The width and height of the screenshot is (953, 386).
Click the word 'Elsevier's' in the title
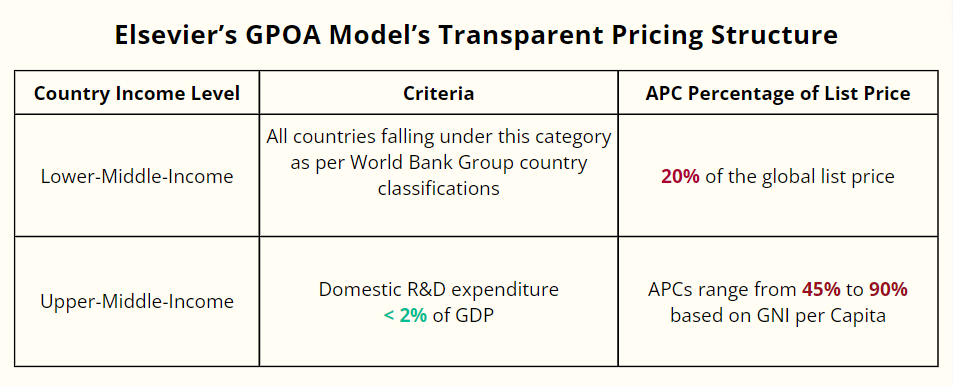[174, 35]
